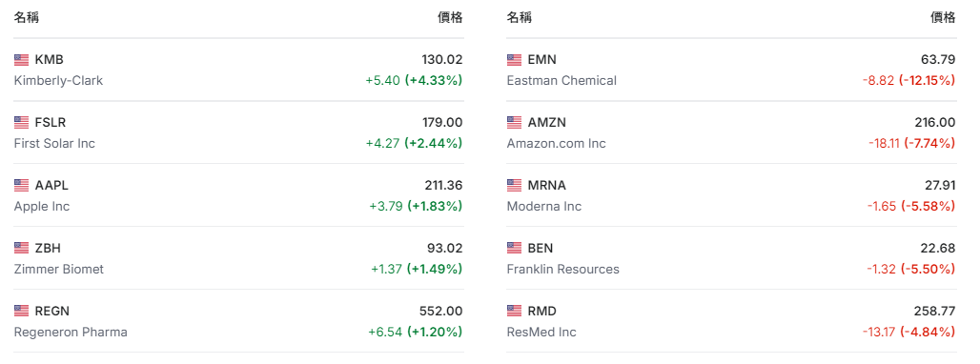Click the US flag icon beside FSLR
The height and width of the screenshot is (364, 980).
pyautogui.click(x=21, y=122)
